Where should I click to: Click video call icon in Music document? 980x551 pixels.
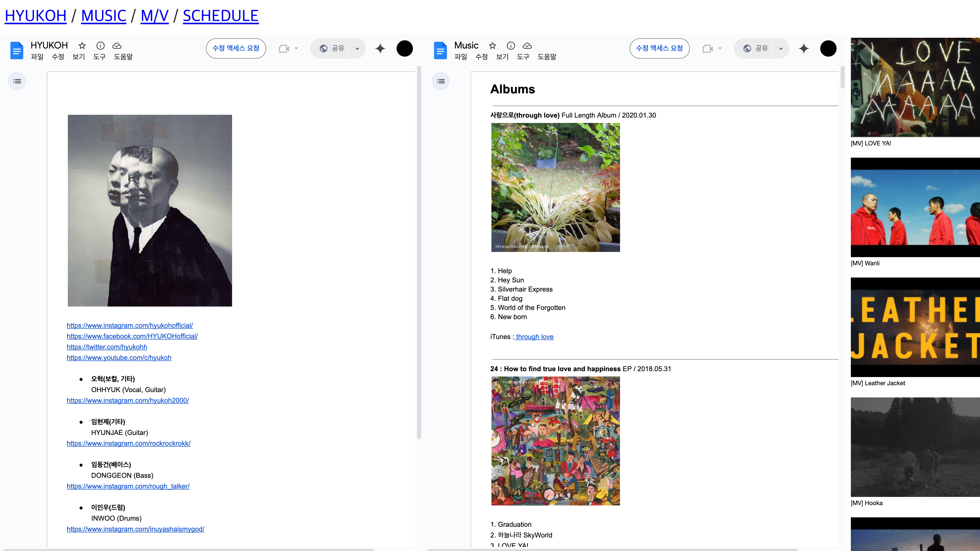pyautogui.click(x=708, y=49)
